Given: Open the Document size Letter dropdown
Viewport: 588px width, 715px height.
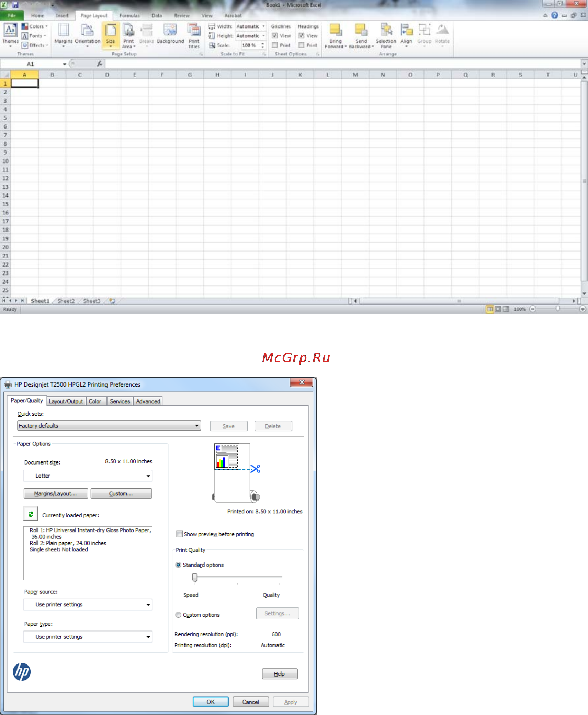Looking at the screenshot, I should [88, 476].
